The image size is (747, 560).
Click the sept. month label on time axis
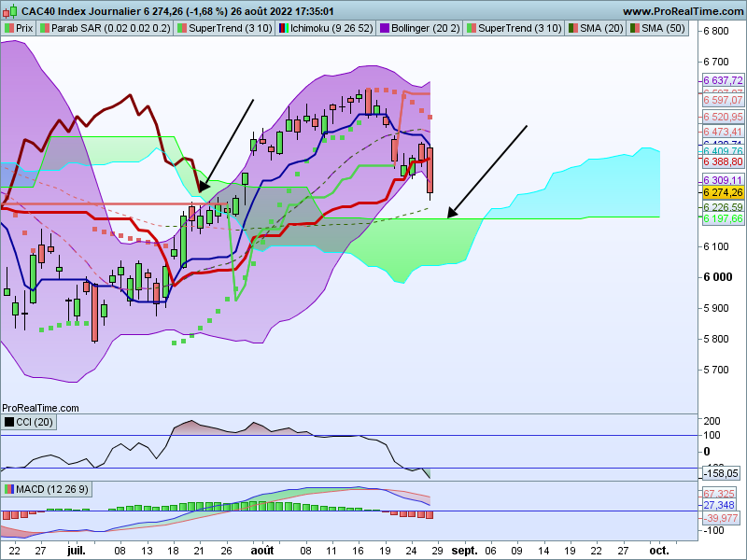[464, 551]
